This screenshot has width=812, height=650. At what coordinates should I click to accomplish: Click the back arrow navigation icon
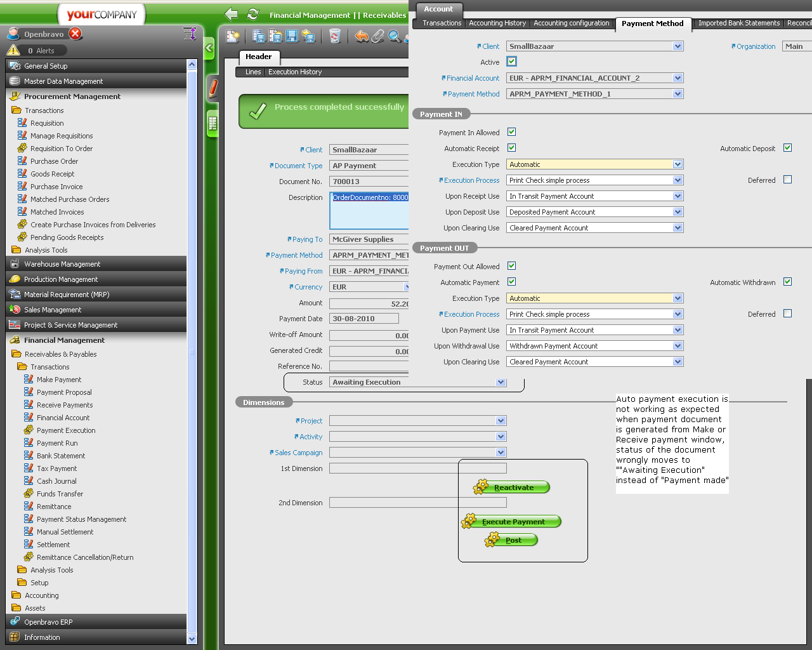(x=232, y=14)
